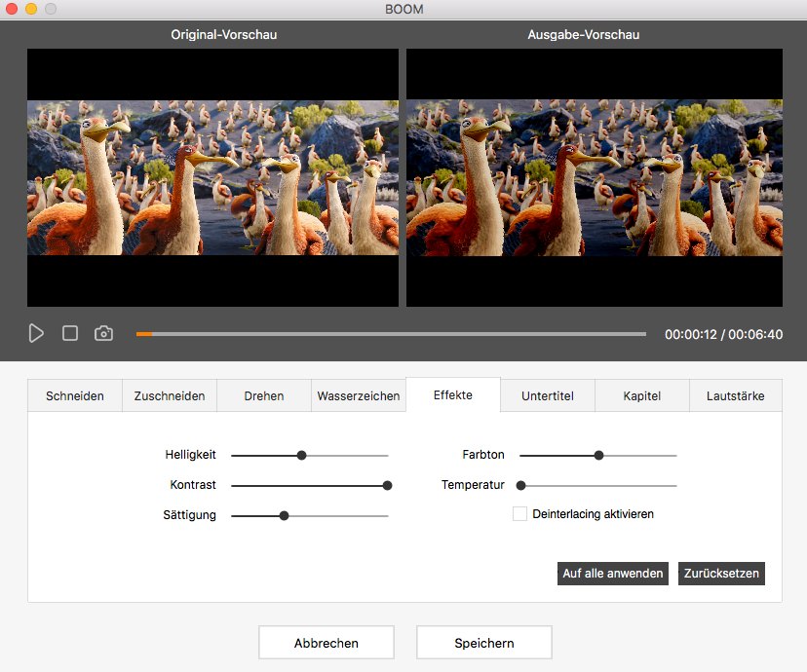Cancel editing via Abbrechen
807x672 pixels.
[326, 642]
